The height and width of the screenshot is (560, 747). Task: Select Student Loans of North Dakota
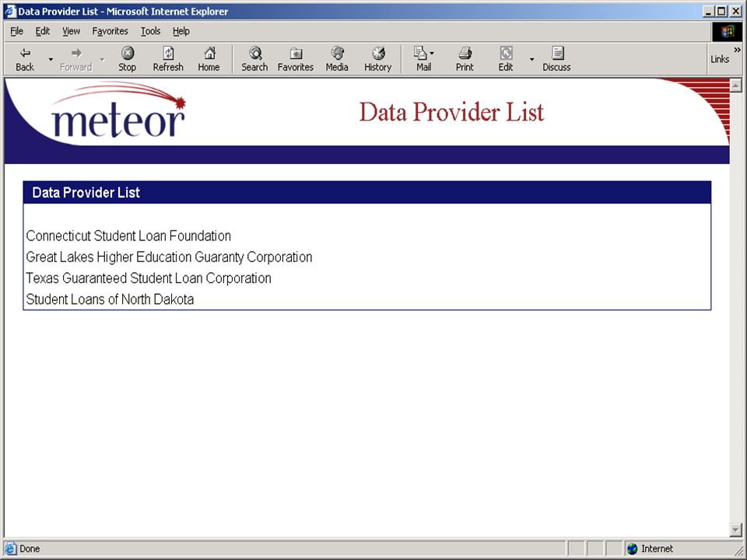[110, 299]
